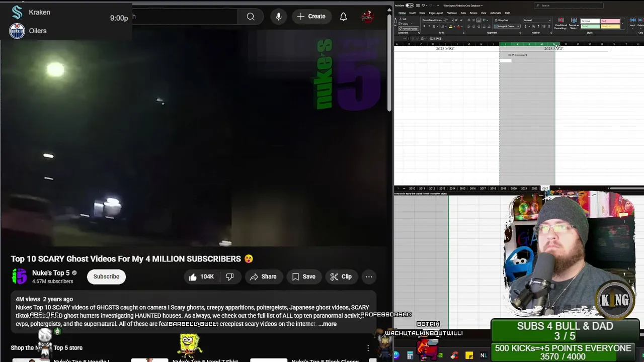The height and width of the screenshot is (362, 644).
Task: Apply Percent Style in Excel
Action: (533, 26)
